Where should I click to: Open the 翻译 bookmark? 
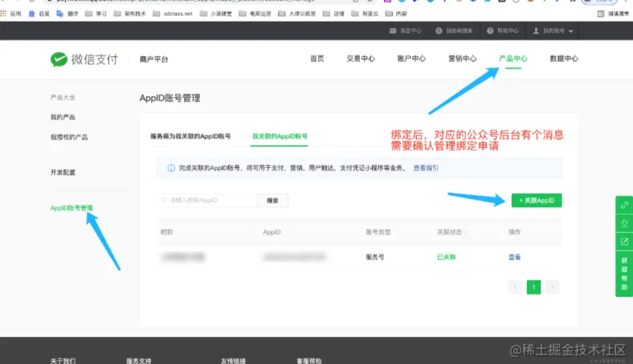(68, 14)
